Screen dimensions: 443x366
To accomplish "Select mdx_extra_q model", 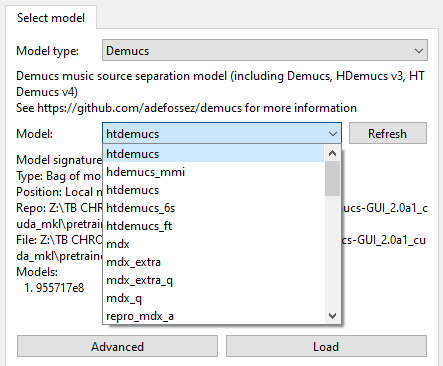I will click(x=213, y=280).
